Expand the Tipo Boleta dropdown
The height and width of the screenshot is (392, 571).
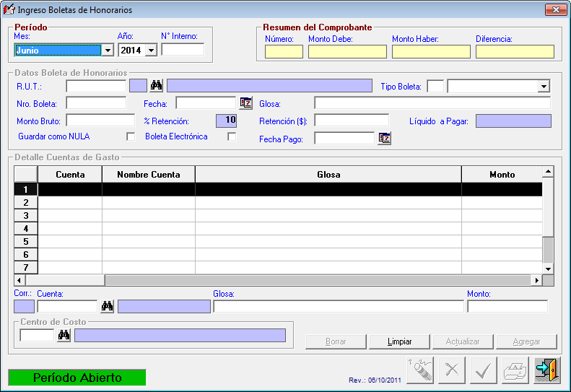544,87
